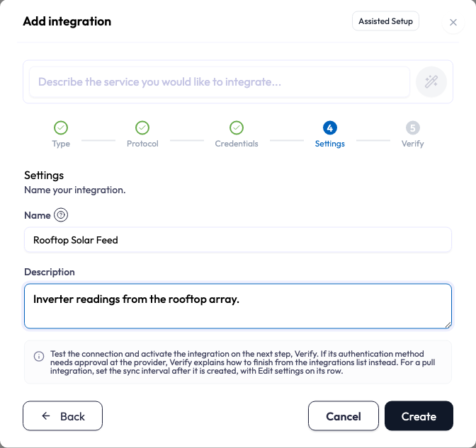Click the Credentials step checkmark icon
The height and width of the screenshot is (448, 476).
237,127
